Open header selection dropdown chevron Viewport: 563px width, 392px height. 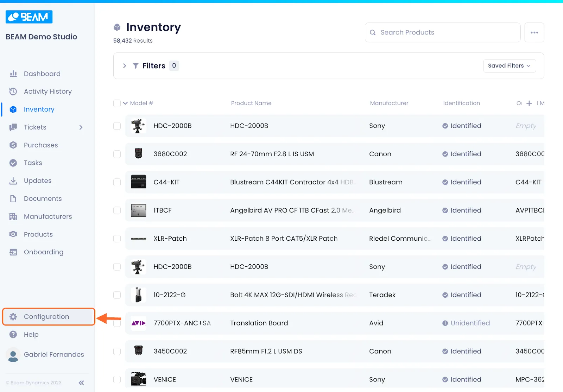pyautogui.click(x=125, y=103)
